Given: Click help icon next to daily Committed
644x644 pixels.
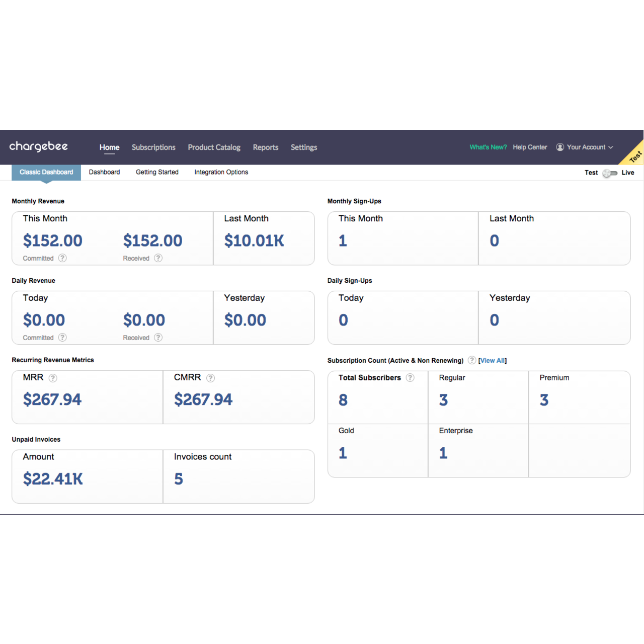Looking at the screenshot, I should (x=62, y=338).
